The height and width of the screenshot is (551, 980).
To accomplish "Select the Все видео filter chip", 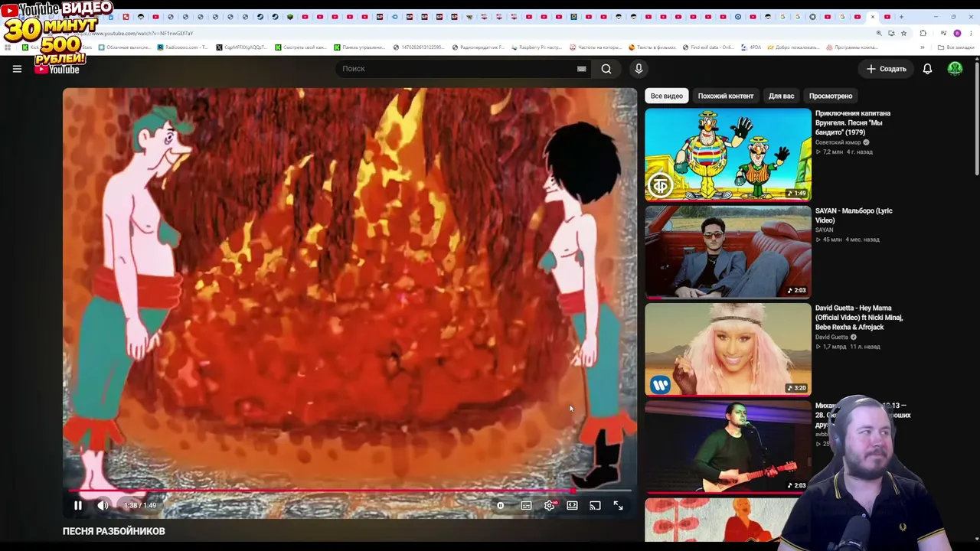I will point(667,96).
